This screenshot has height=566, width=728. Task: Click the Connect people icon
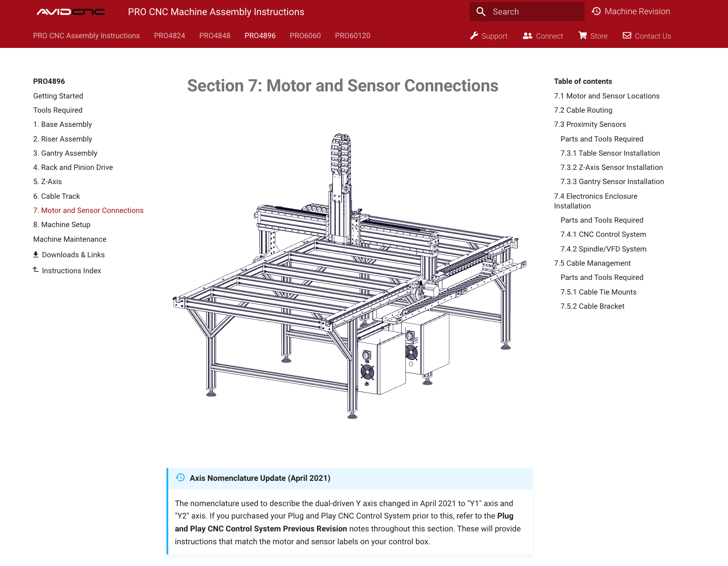click(527, 35)
